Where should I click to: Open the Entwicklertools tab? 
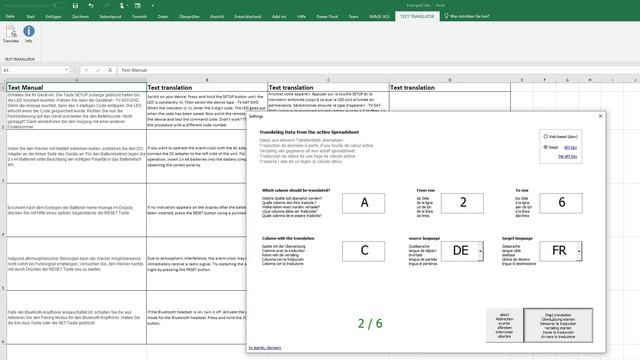[x=248, y=16]
